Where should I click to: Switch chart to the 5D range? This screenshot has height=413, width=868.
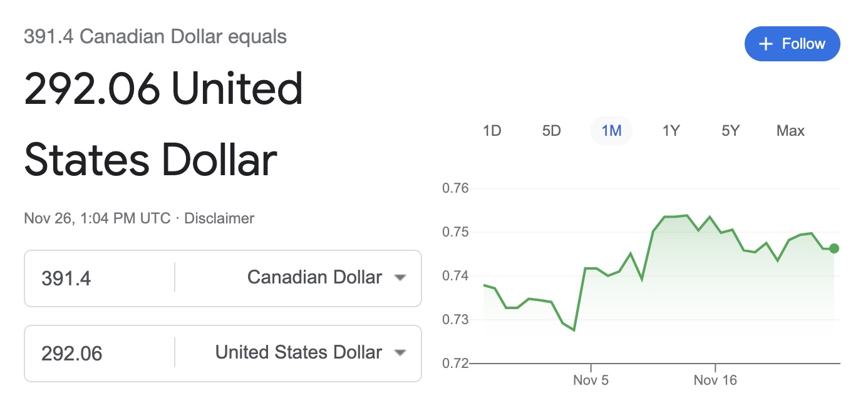(552, 131)
